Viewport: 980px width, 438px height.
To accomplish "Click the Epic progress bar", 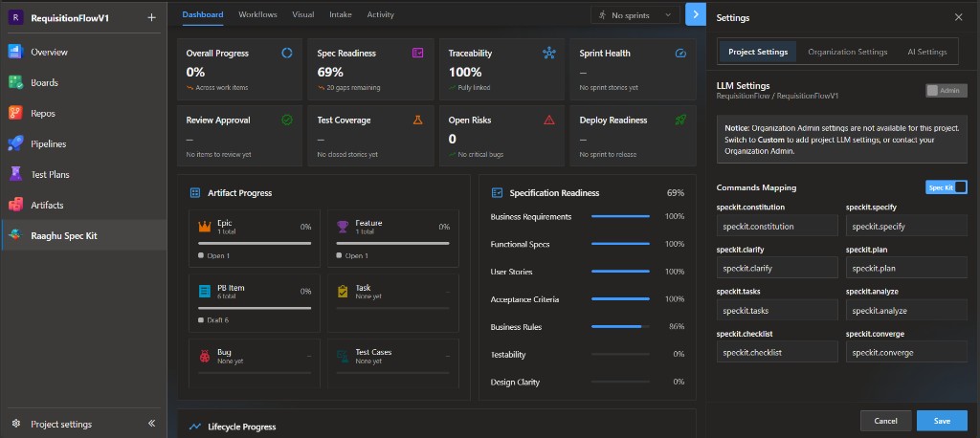I will 255,243.
